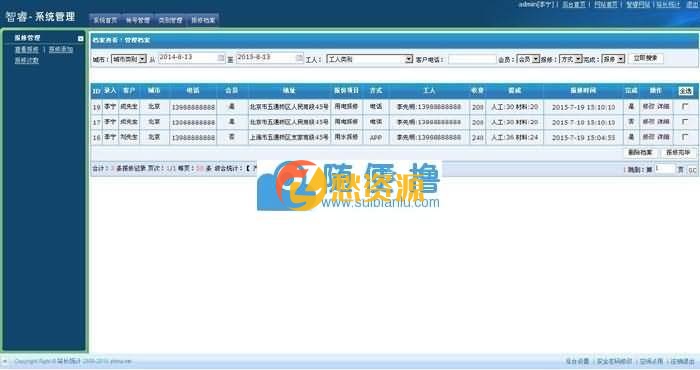
Task: Select the ID cell showing 17
Action: tap(96, 122)
